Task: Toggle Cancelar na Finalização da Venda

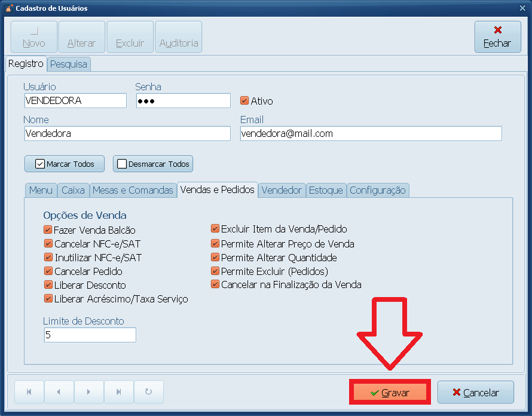Action: [x=215, y=285]
